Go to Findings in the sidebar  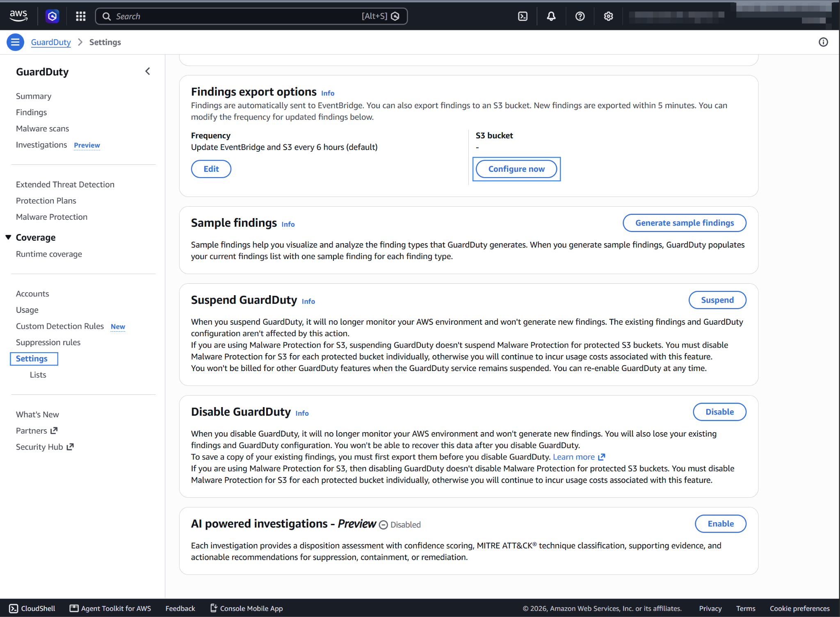point(31,112)
